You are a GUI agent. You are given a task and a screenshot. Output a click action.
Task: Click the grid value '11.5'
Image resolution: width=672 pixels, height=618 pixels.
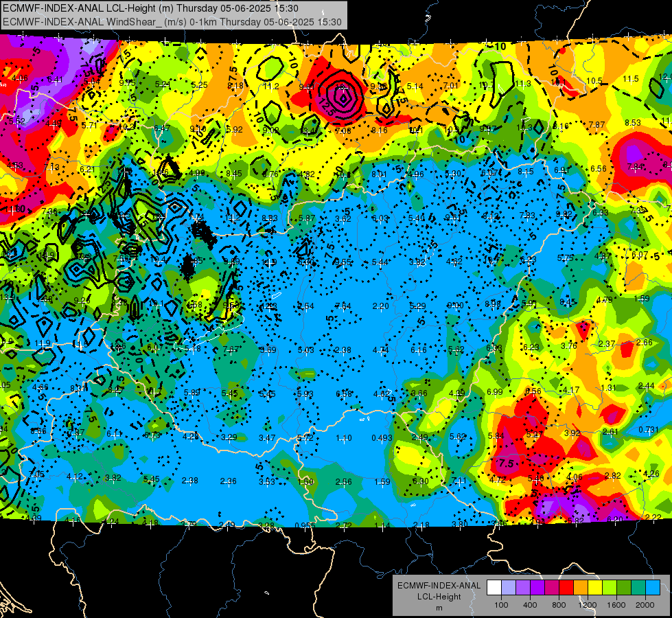(x=631, y=79)
